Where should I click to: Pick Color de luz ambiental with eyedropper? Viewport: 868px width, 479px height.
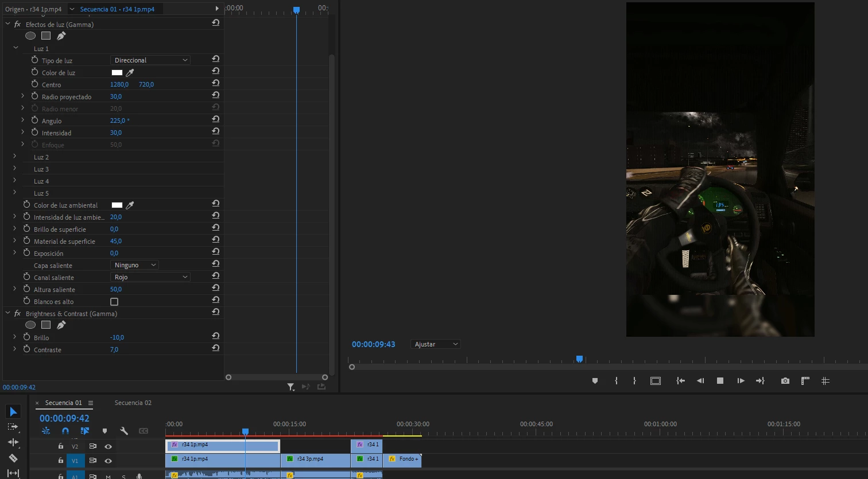pos(130,205)
